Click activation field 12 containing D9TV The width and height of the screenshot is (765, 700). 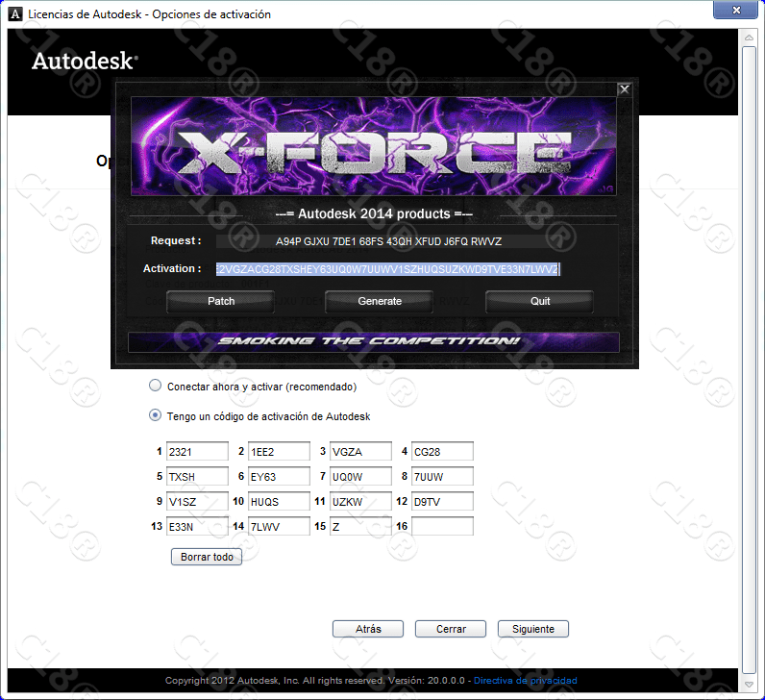[x=442, y=501]
